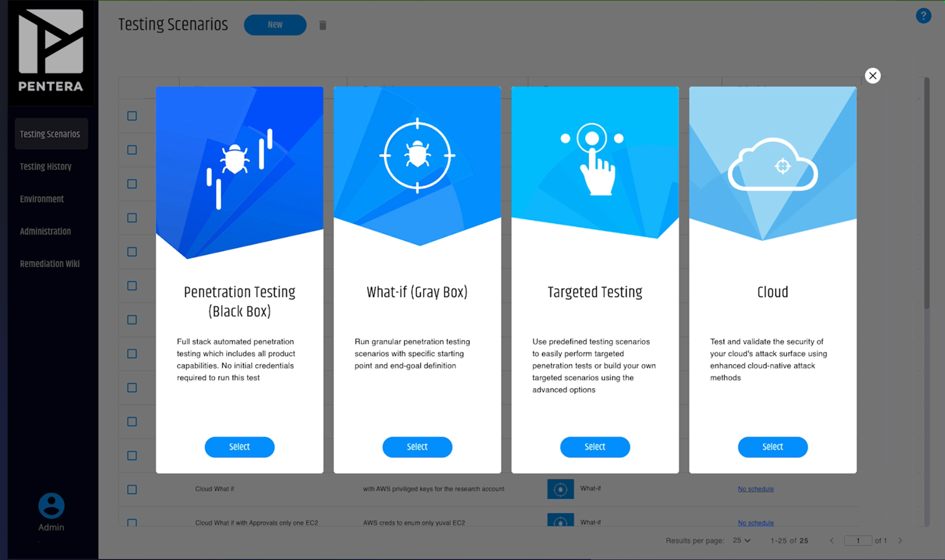
Task: Open Testing History in the sidebar
Action: pos(45,166)
